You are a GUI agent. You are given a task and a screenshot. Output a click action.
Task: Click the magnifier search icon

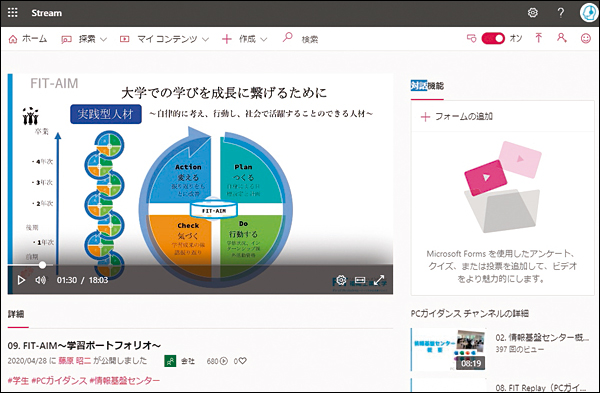pyautogui.click(x=287, y=38)
